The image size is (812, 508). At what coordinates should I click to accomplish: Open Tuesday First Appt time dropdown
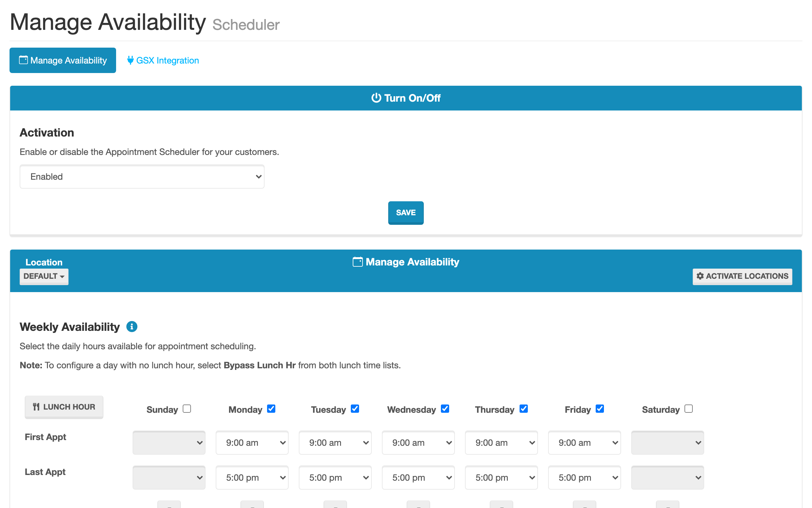[335, 443]
